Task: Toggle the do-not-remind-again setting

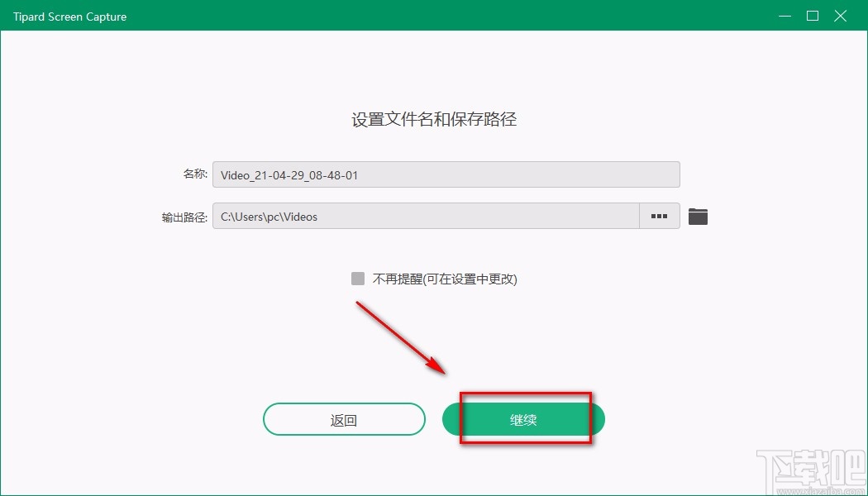Action: click(x=357, y=279)
